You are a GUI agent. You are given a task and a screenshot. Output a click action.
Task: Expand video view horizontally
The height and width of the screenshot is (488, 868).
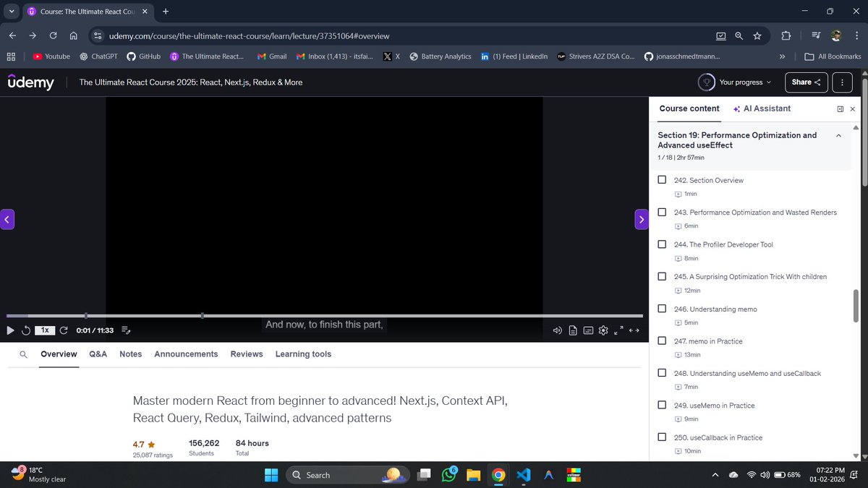[x=634, y=330]
